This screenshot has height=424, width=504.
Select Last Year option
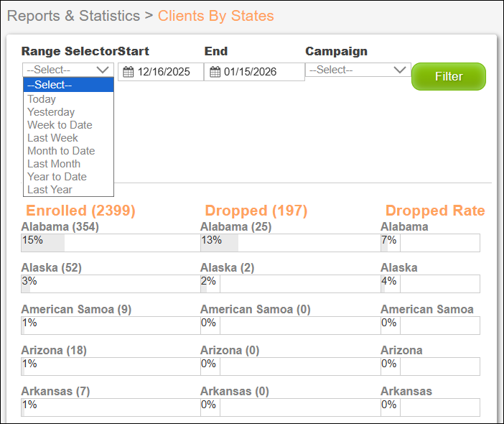[x=68, y=190]
